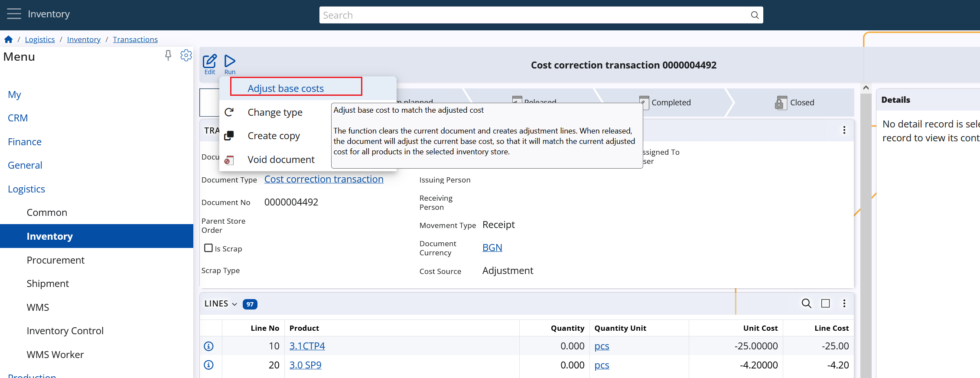This screenshot has width=980, height=378.
Task: Open pcs unit link on line 20
Action: tap(602, 365)
